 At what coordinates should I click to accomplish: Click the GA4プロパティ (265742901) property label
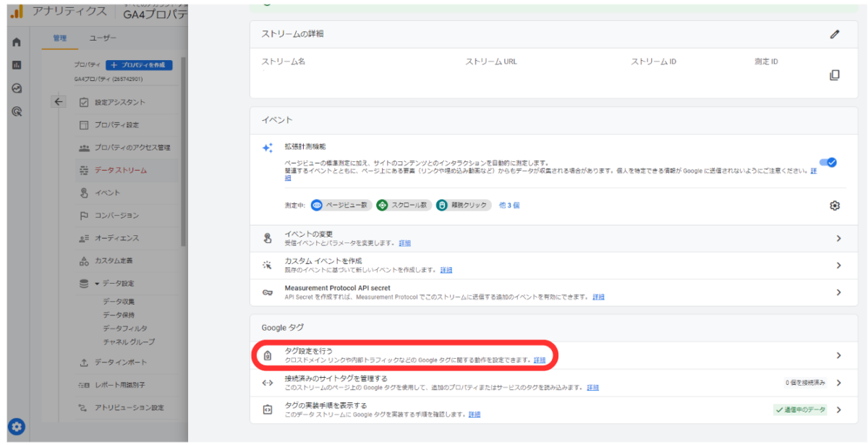[x=108, y=79]
